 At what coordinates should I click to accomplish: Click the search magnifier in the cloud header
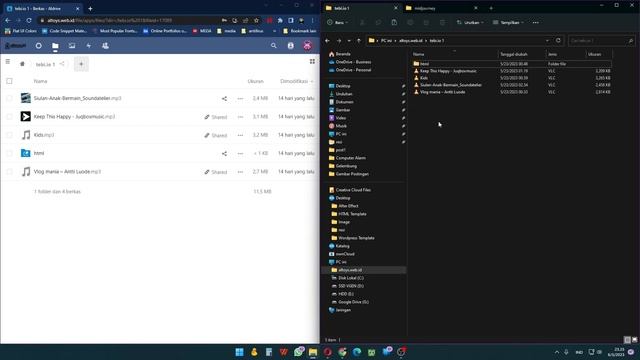[x=273, y=46]
